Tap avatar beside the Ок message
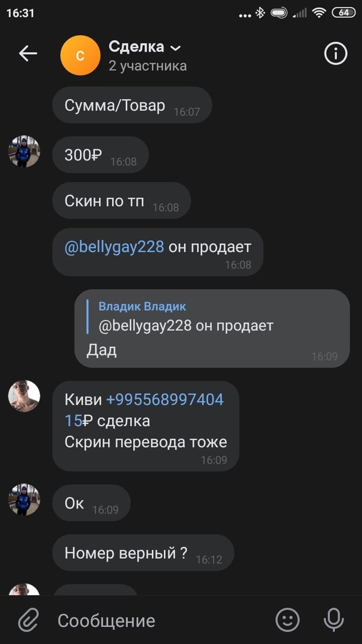362x644 pixels. (24, 500)
